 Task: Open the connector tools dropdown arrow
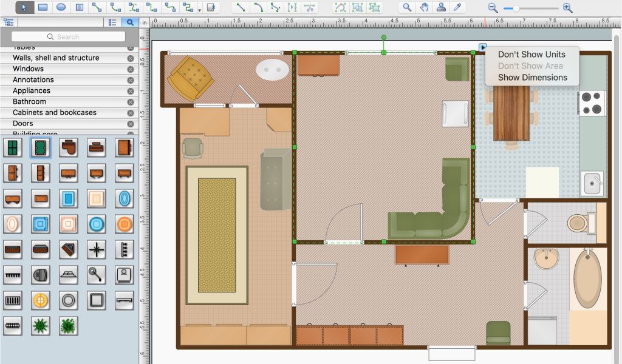[x=199, y=9]
